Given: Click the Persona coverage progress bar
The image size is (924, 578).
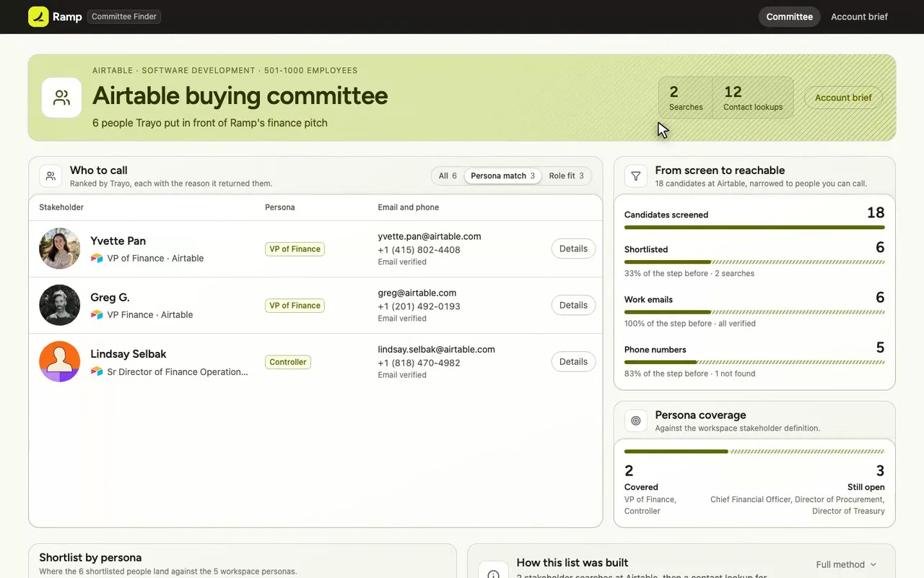Looking at the screenshot, I should pos(754,452).
